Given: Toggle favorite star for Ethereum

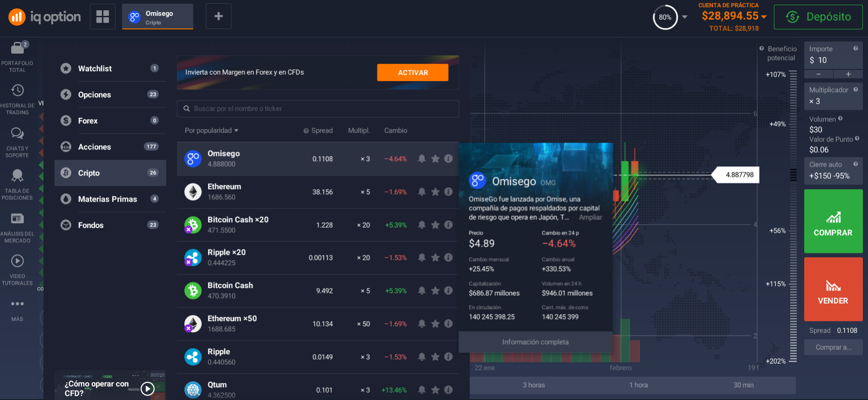Looking at the screenshot, I should 435,192.
